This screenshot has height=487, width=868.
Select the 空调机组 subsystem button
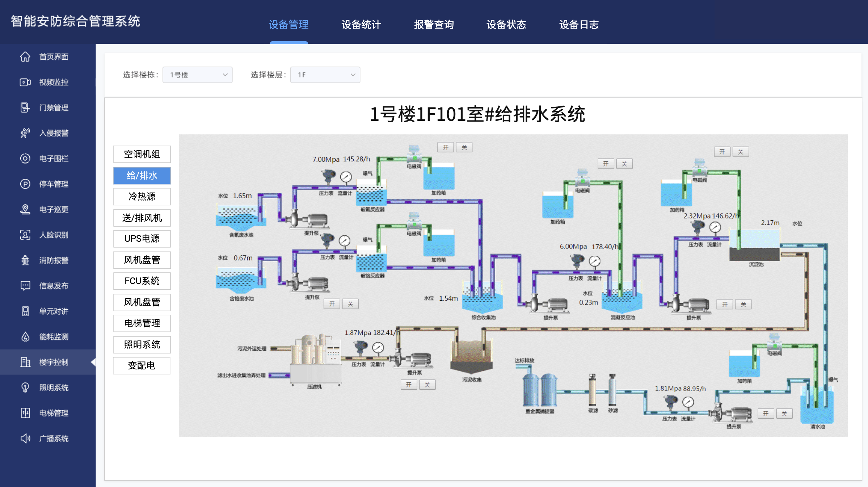[x=142, y=154]
